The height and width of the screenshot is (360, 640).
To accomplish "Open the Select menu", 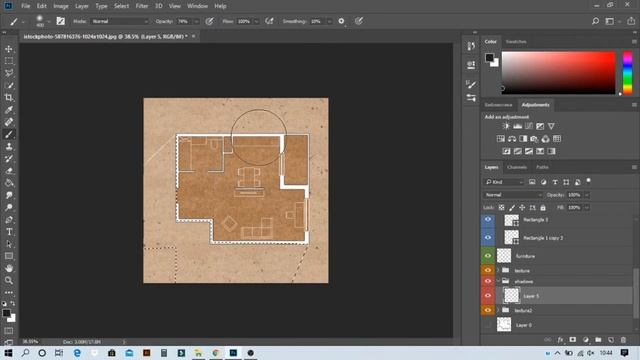I will (121, 6).
